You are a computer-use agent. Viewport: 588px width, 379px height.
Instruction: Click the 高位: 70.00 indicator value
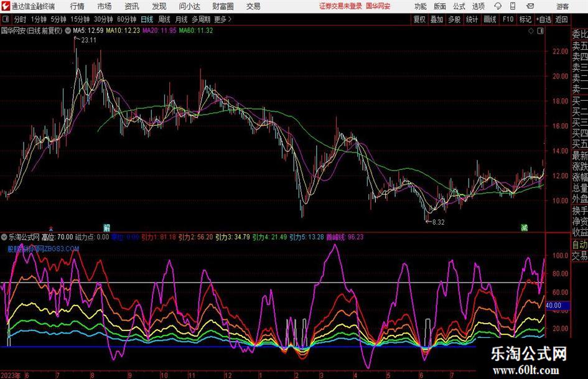(57, 237)
